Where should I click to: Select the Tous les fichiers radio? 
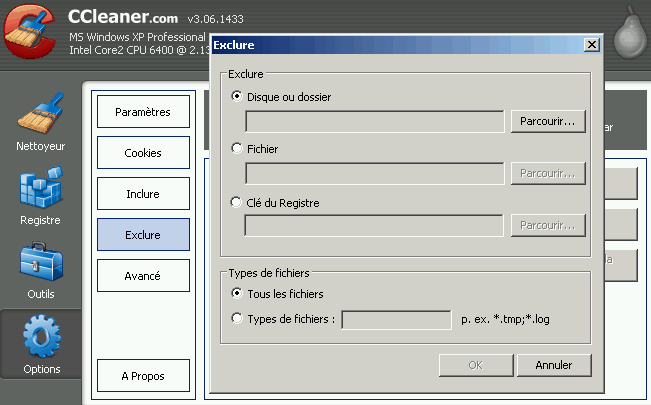pyautogui.click(x=237, y=293)
